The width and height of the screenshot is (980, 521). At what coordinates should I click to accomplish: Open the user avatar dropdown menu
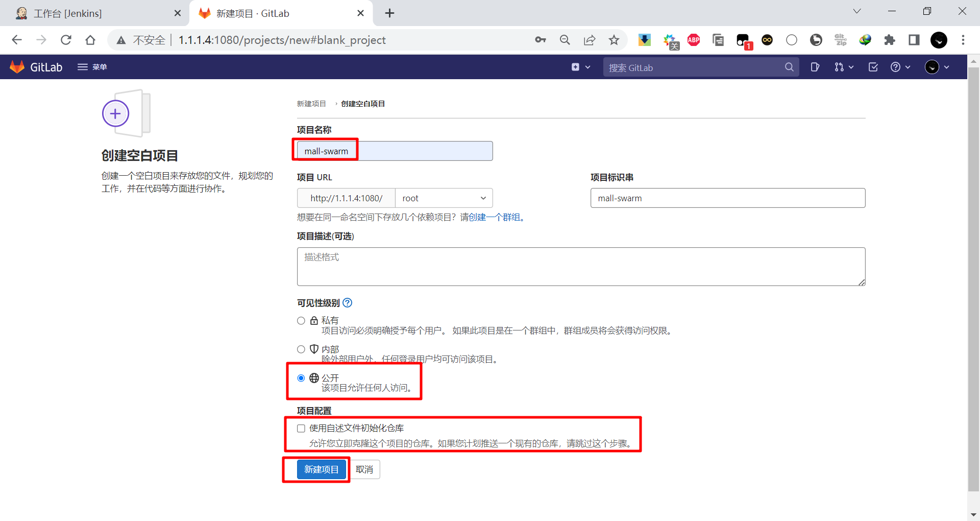pyautogui.click(x=937, y=67)
